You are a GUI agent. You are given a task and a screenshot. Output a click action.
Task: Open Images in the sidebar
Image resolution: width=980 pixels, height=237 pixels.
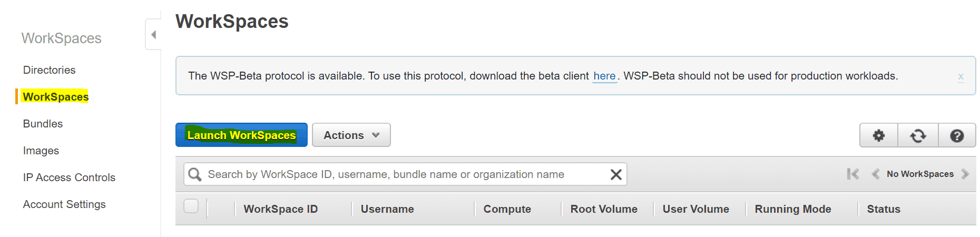41,151
